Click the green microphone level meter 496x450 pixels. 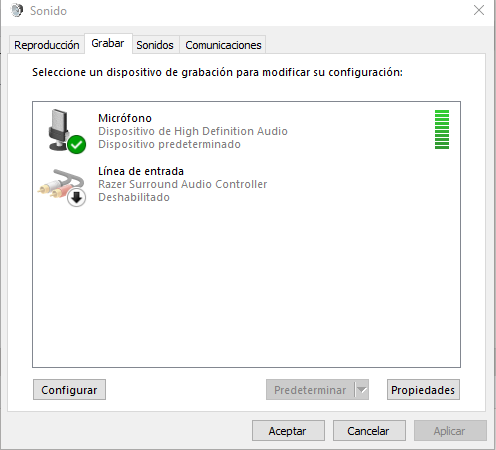pyautogui.click(x=442, y=129)
